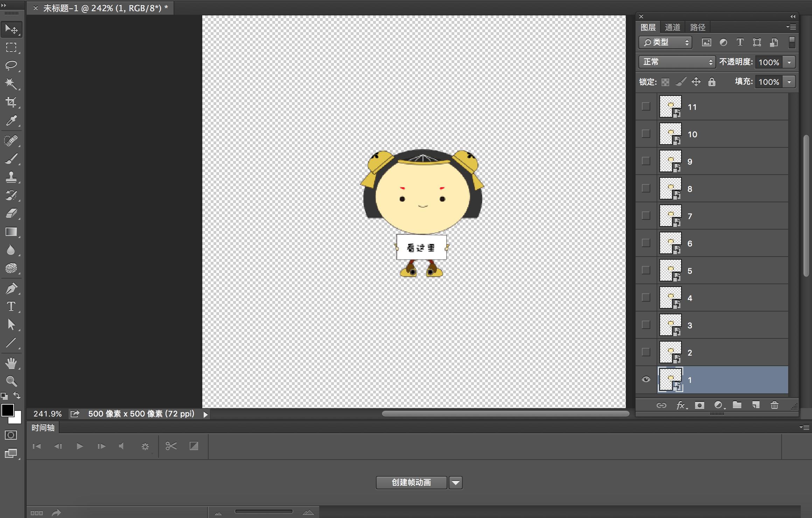Screen dimensions: 812x518
Task: Switch to the 路径 tab
Action: [698, 27]
